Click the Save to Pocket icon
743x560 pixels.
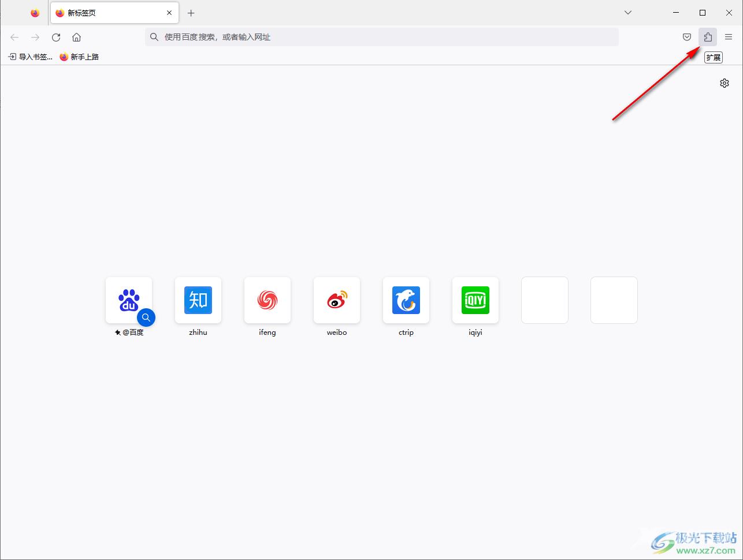tap(687, 37)
